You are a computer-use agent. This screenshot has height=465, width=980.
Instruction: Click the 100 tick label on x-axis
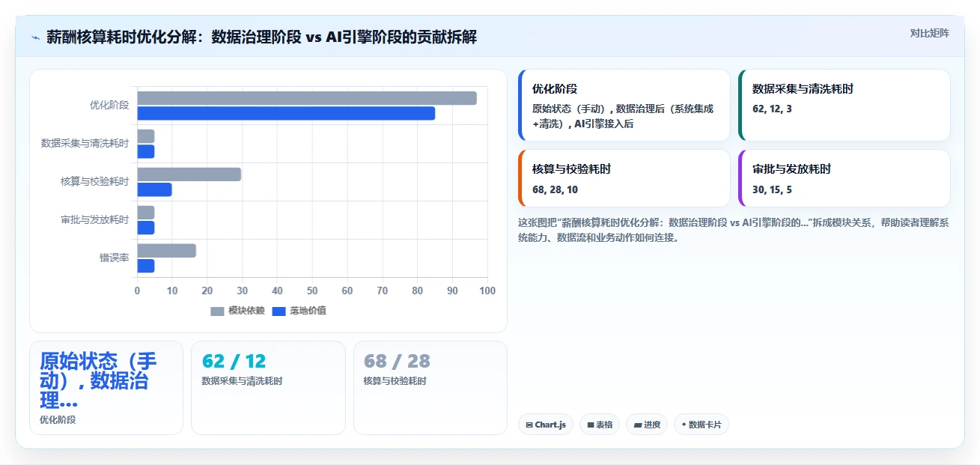click(x=487, y=291)
